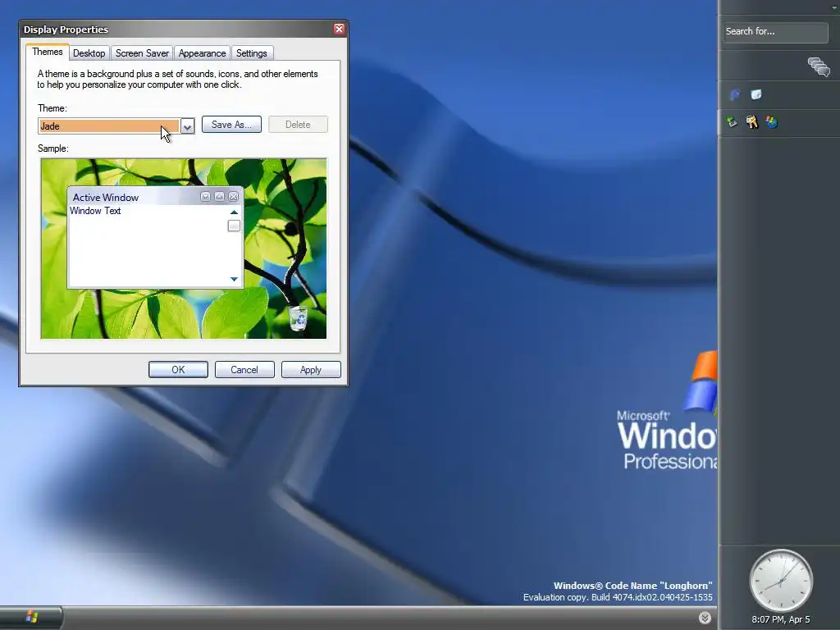This screenshot has width=840, height=630.
Task: Open the Screen Saver tab
Action: [x=142, y=53]
